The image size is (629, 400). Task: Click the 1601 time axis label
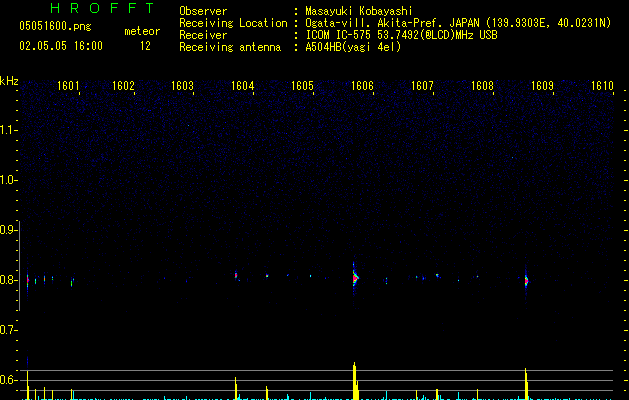[68, 86]
